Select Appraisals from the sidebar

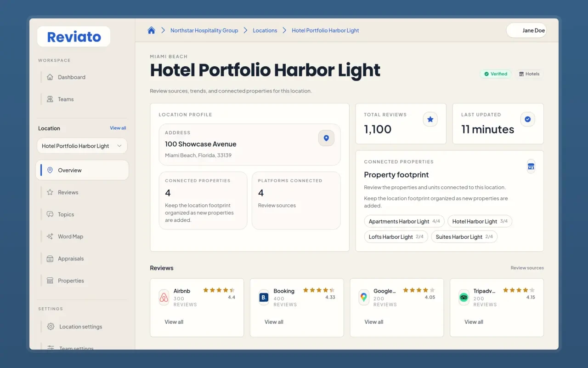(71, 259)
